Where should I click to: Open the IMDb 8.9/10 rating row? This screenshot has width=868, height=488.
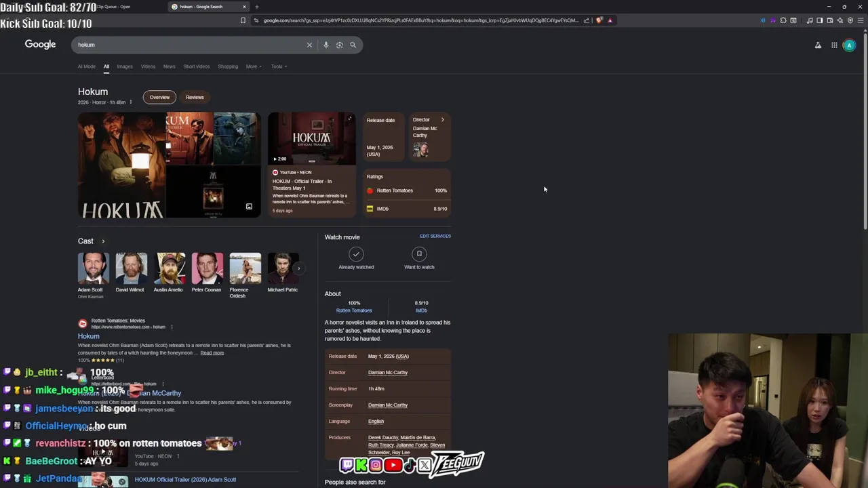pos(407,209)
